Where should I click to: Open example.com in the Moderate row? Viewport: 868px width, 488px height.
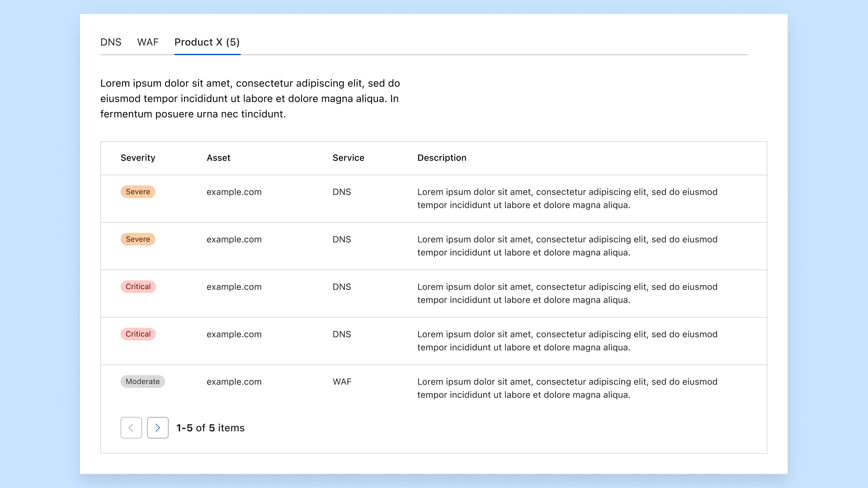(234, 382)
